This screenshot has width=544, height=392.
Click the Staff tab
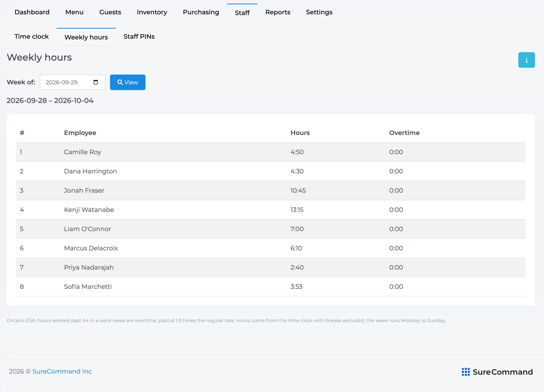point(242,13)
